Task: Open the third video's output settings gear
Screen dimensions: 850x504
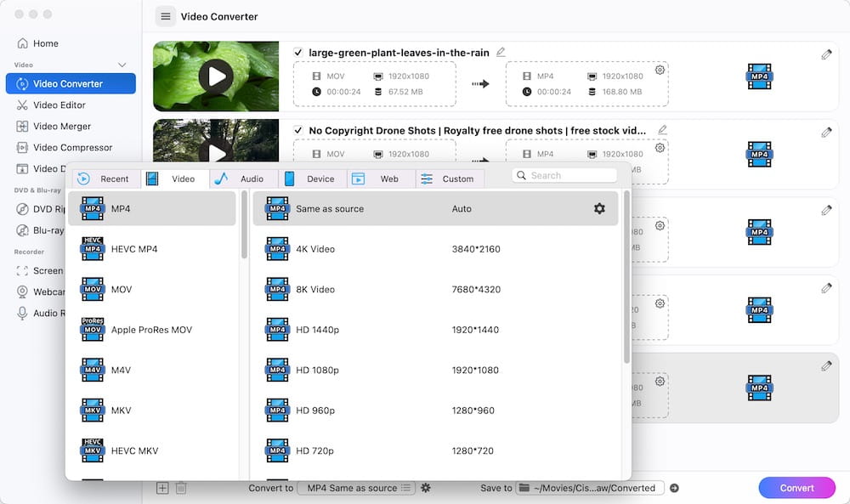Action: pos(660,225)
